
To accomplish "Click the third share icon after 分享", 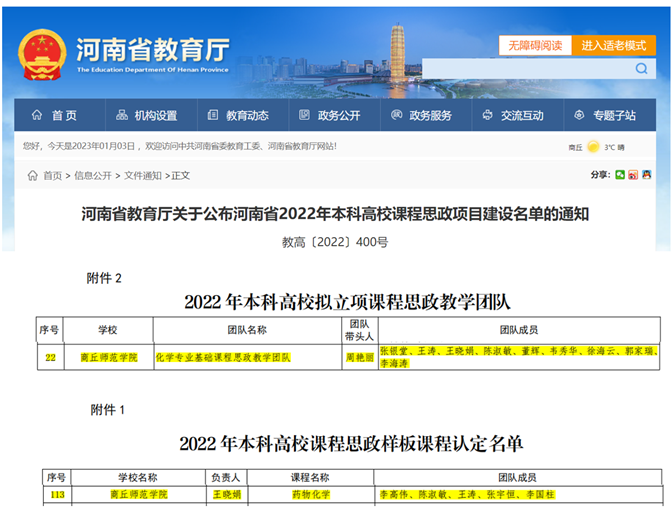I will [646, 175].
